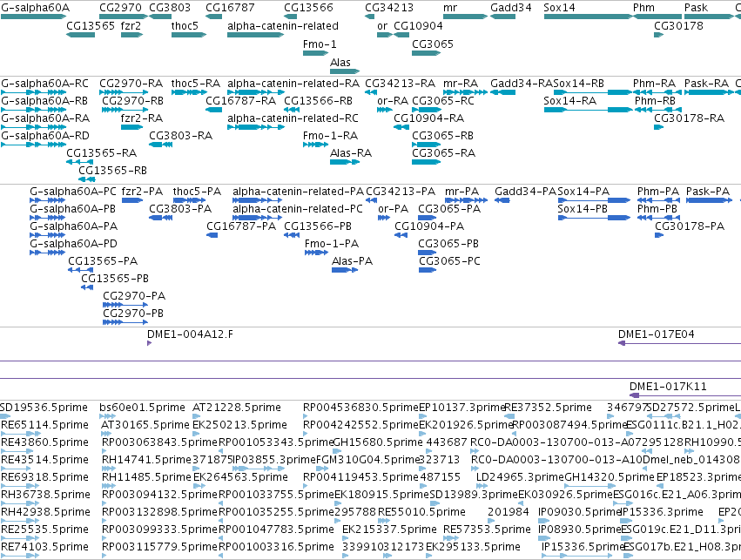
Task: Select the RH36738.5prime EST label
Action: pos(46,495)
